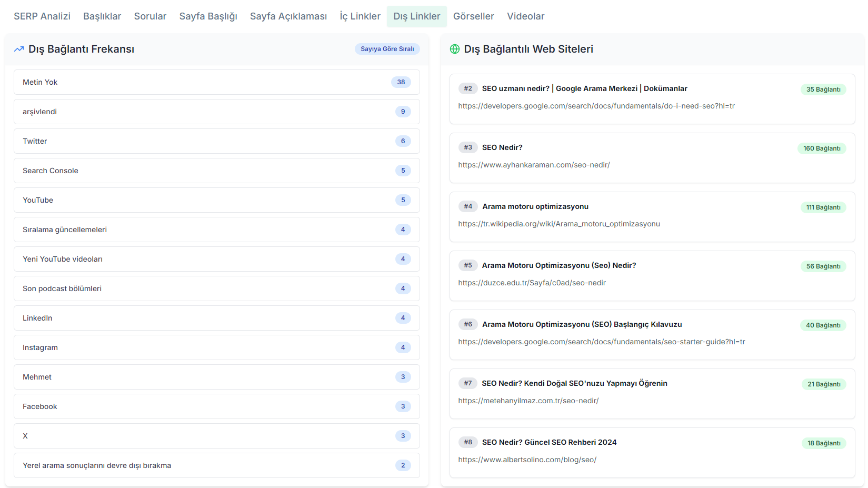This screenshot has width=868, height=488.
Task: Open the Sayfa Açıklaması tab
Action: coord(288,16)
